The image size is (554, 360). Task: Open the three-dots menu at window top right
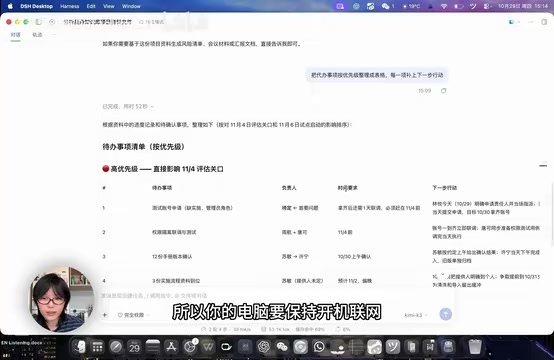click(530, 22)
